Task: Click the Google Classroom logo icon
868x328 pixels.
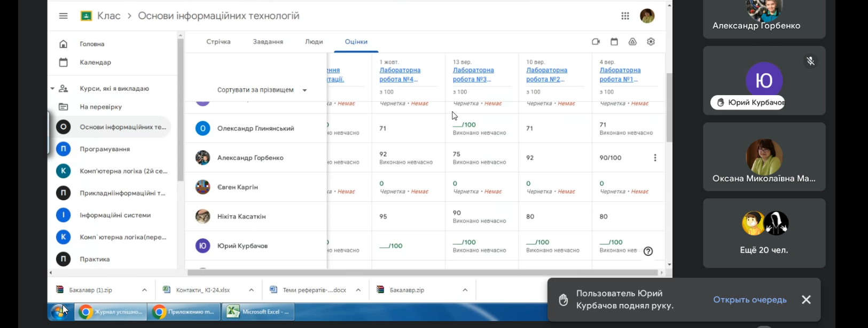Action: point(86,16)
